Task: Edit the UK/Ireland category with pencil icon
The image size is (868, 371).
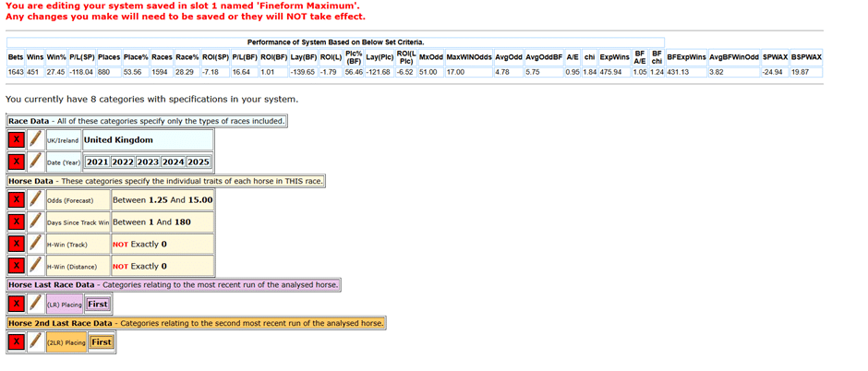Action: coord(35,139)
